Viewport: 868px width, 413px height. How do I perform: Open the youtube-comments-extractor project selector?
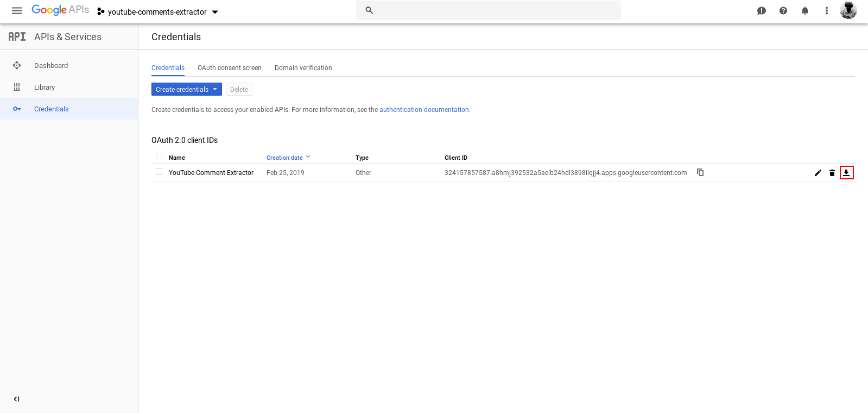(157, 12)
